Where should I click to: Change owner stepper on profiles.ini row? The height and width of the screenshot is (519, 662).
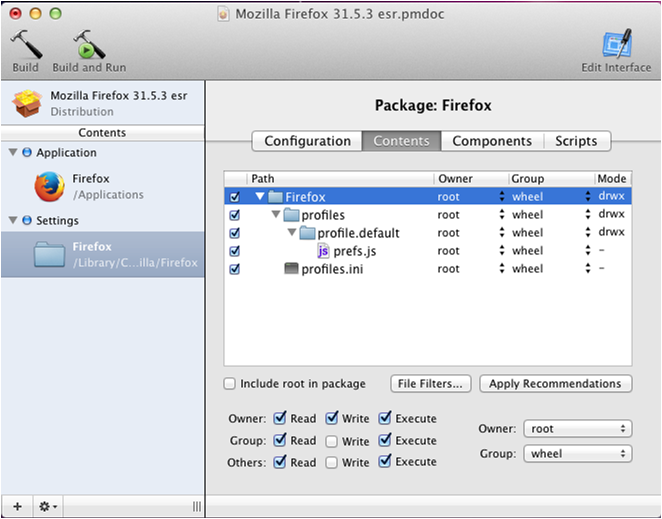502,269
